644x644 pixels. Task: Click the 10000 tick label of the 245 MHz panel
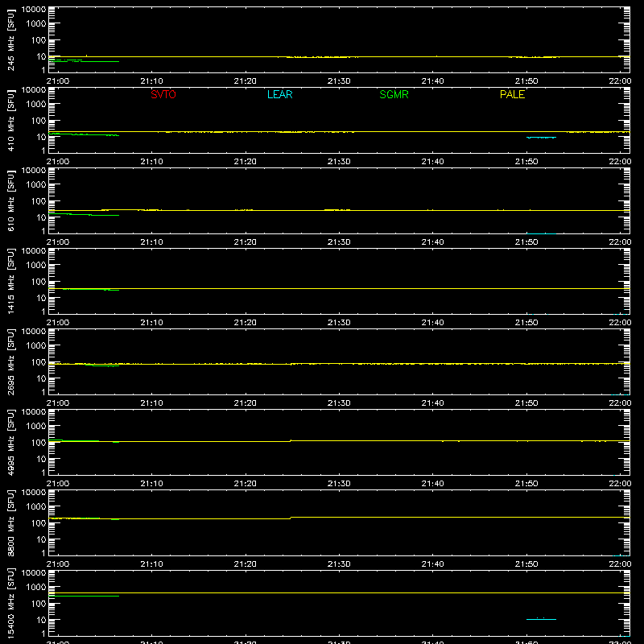click(34, 10)
